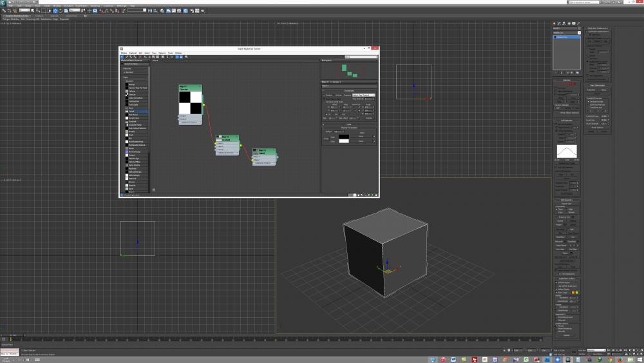Open the view name dropdown in Slate editor

click(361, 57)
